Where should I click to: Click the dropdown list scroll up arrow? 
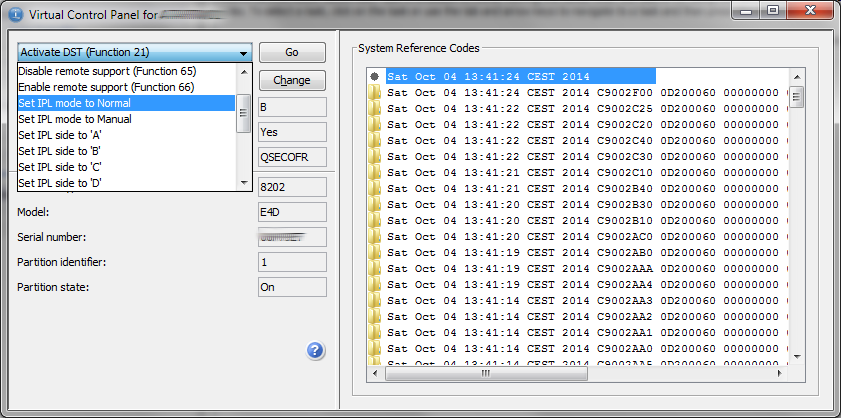(x=244, y=71)
